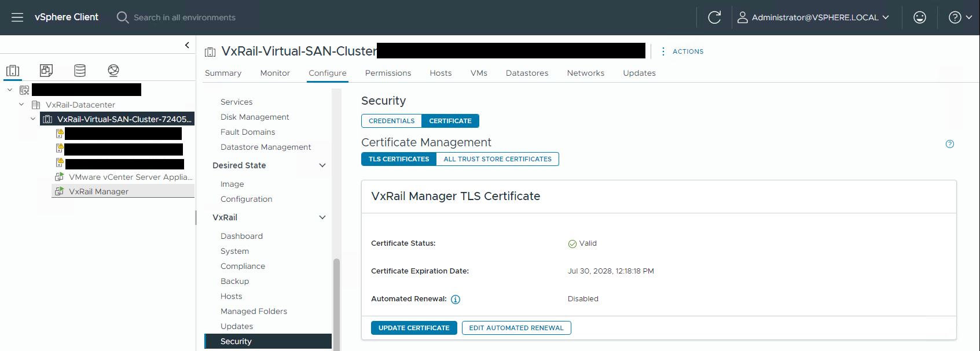Switch to Storage inventory view
980x351 pixels.
tap(80, 71)
